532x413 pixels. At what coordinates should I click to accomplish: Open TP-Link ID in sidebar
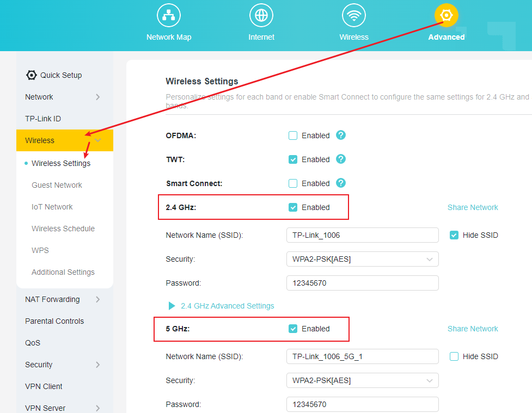[43, 119]
